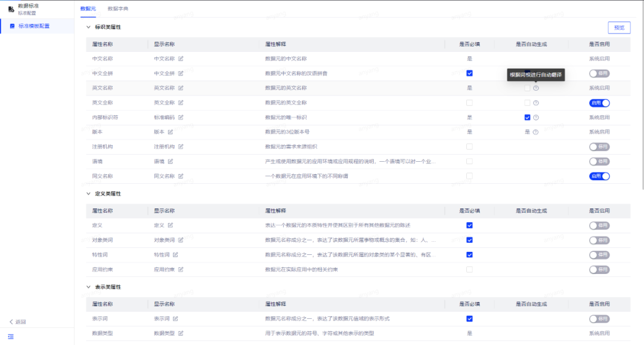Collapse the 标识类属性 section

pyautogui.click(x=88, y=27)
